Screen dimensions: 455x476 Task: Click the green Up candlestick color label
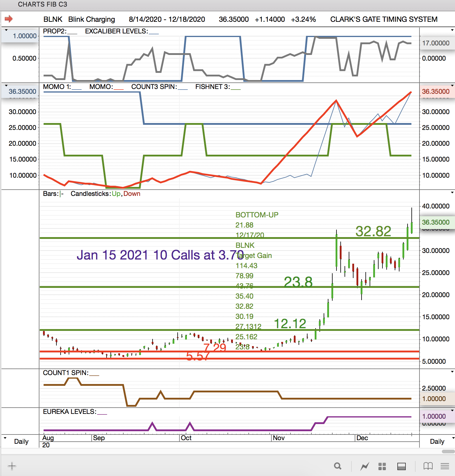[116, 194]
